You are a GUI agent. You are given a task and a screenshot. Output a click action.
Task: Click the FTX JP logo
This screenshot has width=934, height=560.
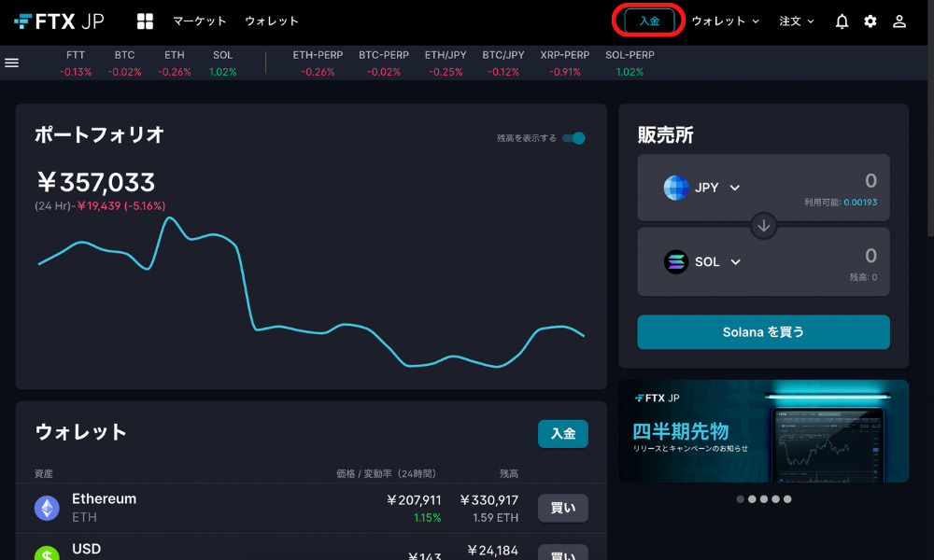point(58,21)
